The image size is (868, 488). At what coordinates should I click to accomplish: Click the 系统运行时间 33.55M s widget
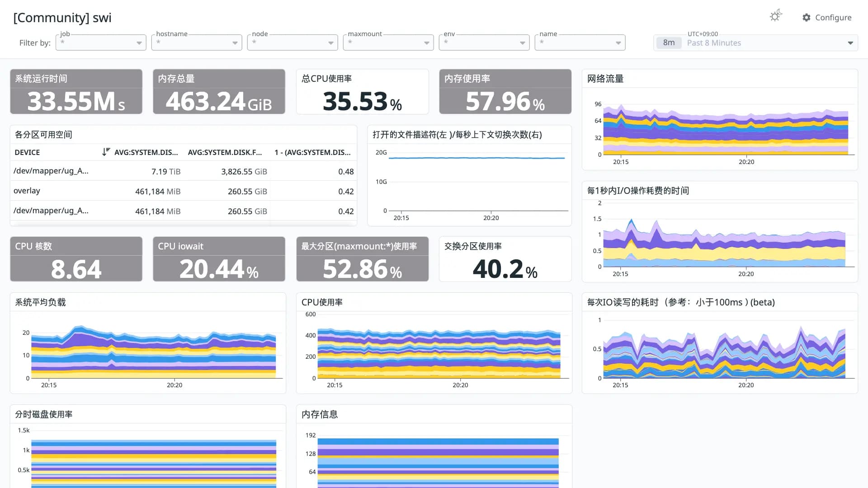pos(76,91)
